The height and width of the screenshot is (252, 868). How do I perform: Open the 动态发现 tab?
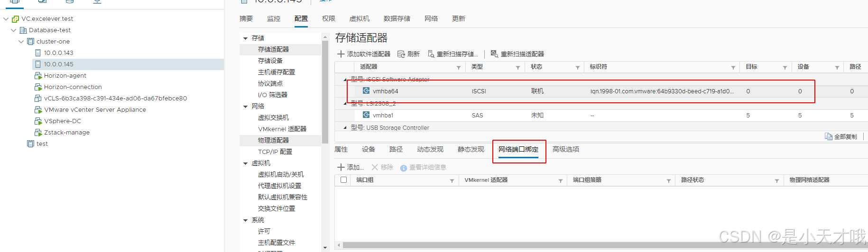click(430, 149)
